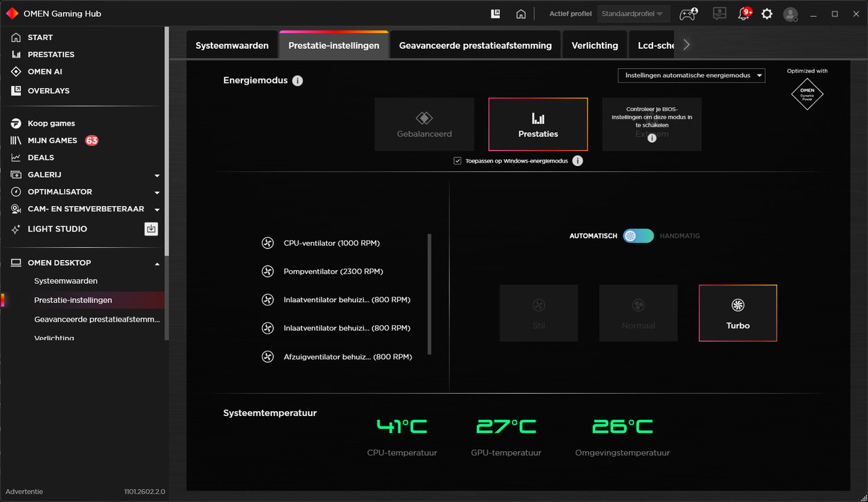Click the HANDMATIG label
The image size is (868, 502).
[x=679, y=236]
